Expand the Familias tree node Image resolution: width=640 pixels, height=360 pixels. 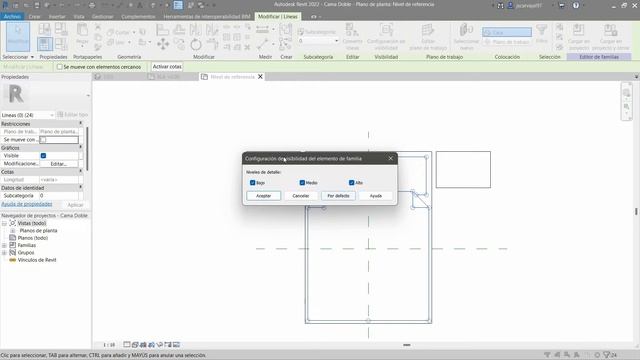[x=4, y=245]
